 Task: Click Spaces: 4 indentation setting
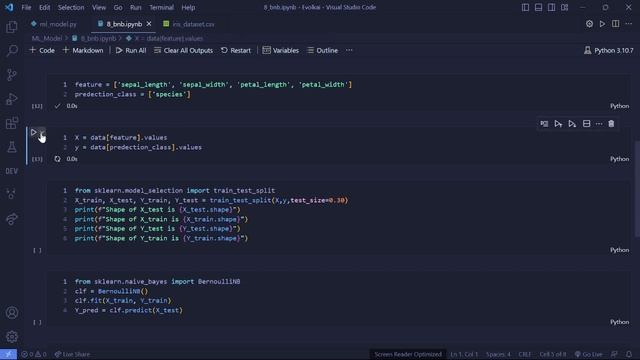point(498,354)
